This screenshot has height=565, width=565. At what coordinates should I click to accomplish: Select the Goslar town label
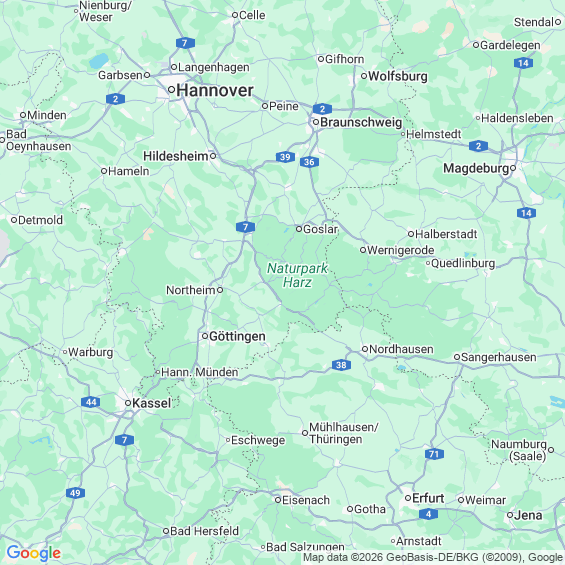(x=320, y=229)
